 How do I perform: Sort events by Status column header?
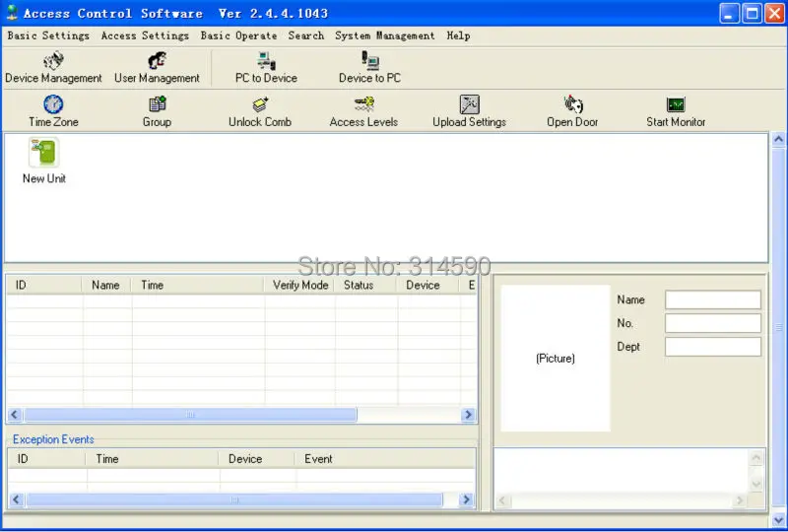[365, 285]
